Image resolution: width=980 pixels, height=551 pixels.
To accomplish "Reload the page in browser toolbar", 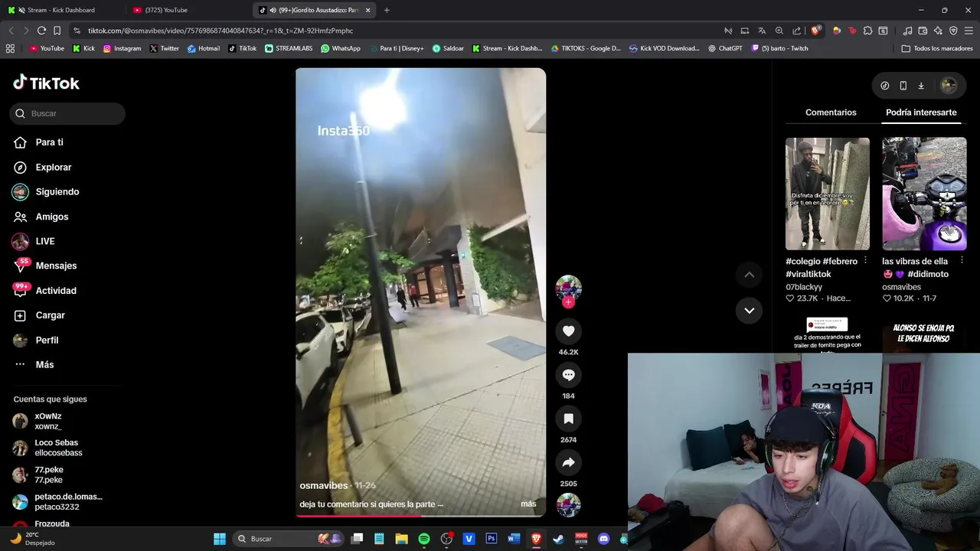I will 41,31.
